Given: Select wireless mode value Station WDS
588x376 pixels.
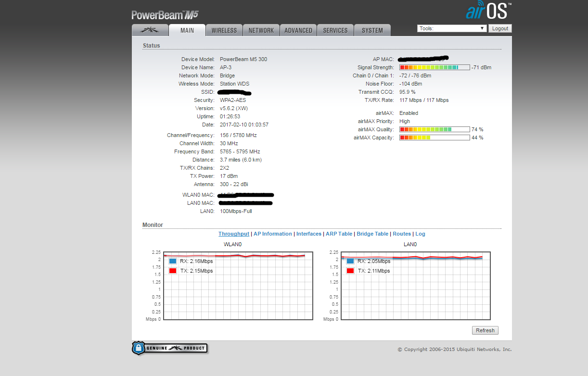Looking at the screenshot, I should click(235, 84).
